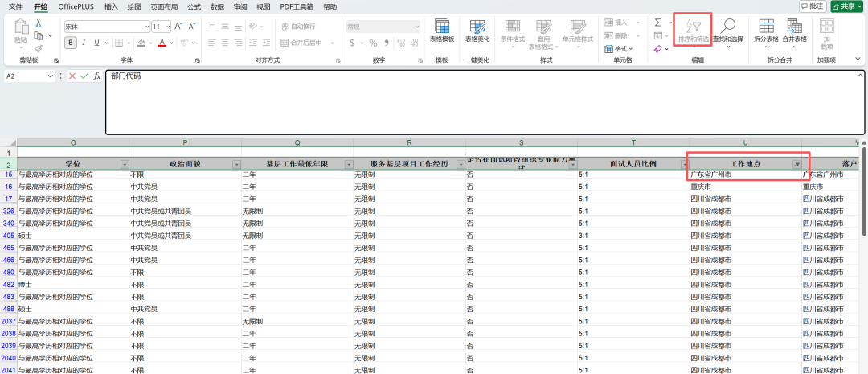Switch to the 插入 tab
868x374 pixels.
pyautogui.click(x=111, y=6)
